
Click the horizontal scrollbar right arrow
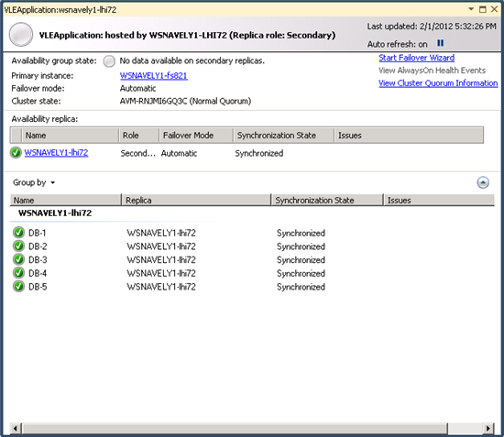coord(488,428)
